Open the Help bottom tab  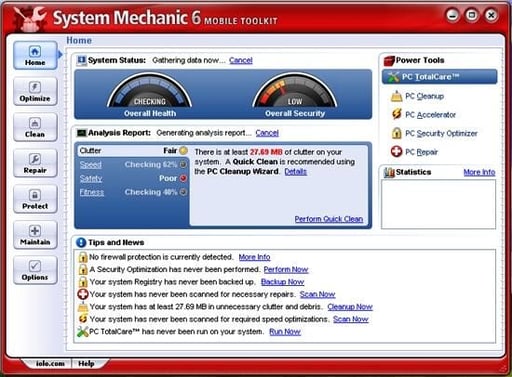coord(86,363)
